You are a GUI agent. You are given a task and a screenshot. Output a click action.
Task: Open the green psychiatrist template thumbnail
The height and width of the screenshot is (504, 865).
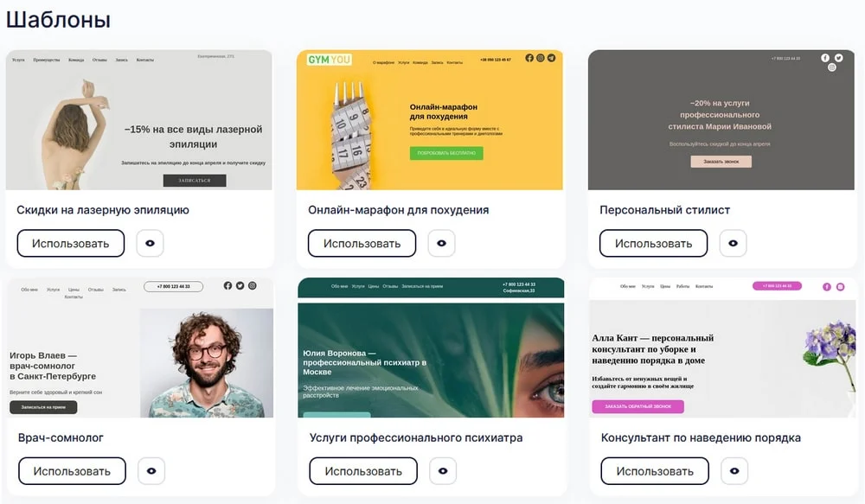[x=431, y=348]
